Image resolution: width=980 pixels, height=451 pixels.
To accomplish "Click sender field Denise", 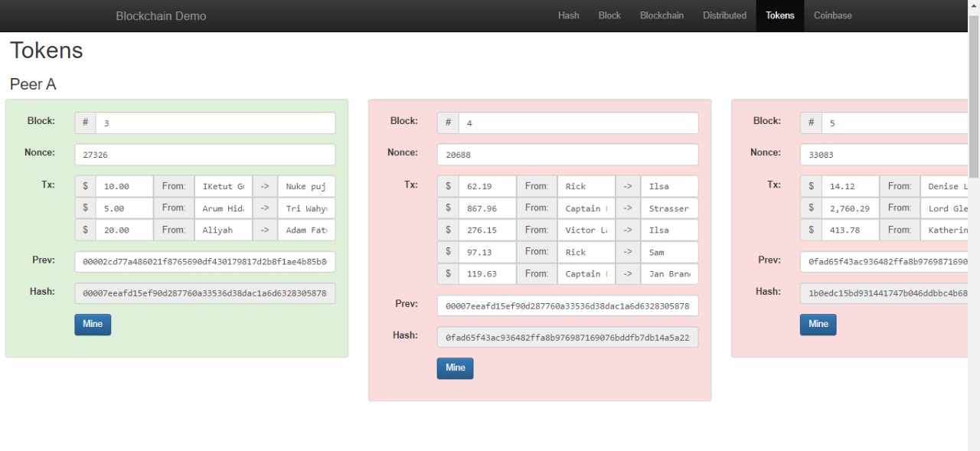I will (x=943, y=186).
